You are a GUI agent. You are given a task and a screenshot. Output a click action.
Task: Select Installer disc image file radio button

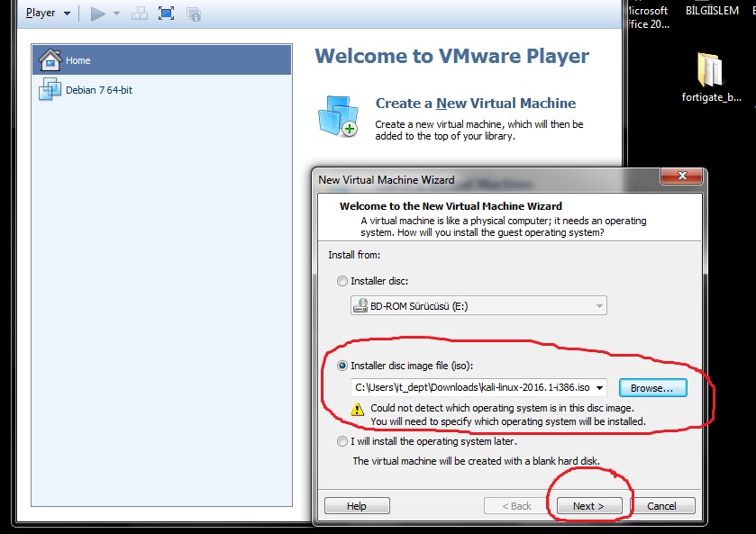tap(342, 366)
